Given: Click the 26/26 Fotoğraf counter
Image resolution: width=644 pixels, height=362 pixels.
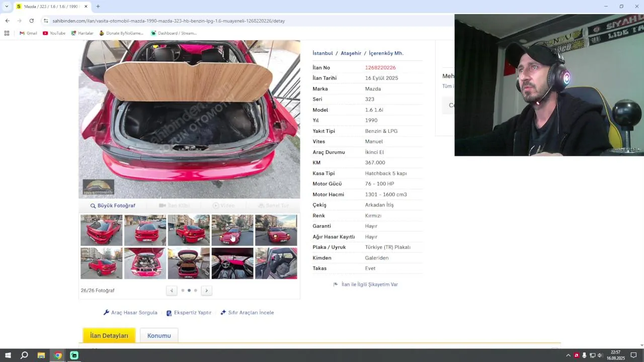Looking at the screenshot, I should coord(98,291).
